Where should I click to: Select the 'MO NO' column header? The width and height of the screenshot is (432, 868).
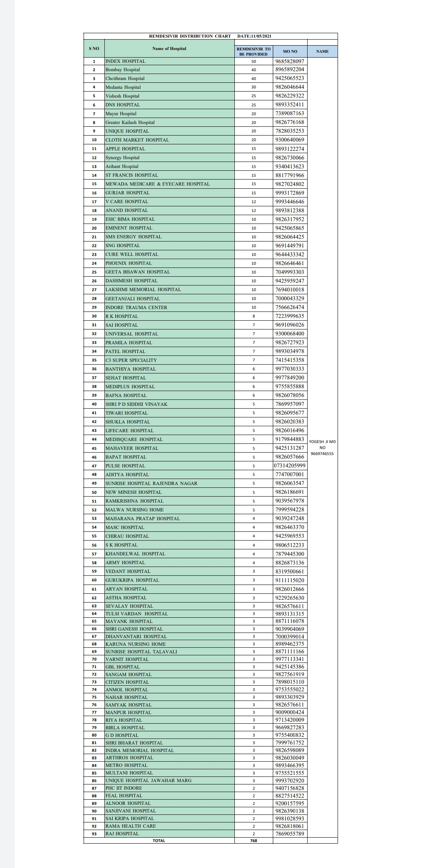(290, 51)
